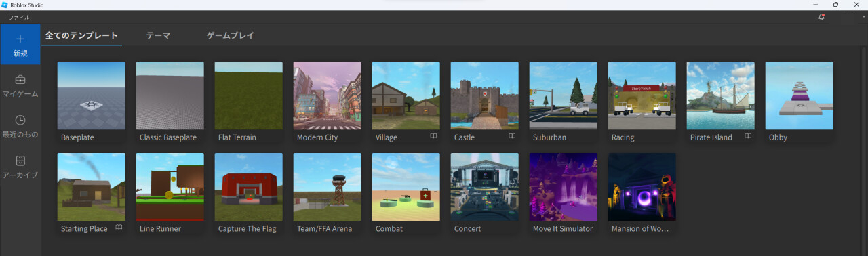The image size is (868, 256).
Task: Select the Pirate Island template thumbnail
Action: coord(721,95)
